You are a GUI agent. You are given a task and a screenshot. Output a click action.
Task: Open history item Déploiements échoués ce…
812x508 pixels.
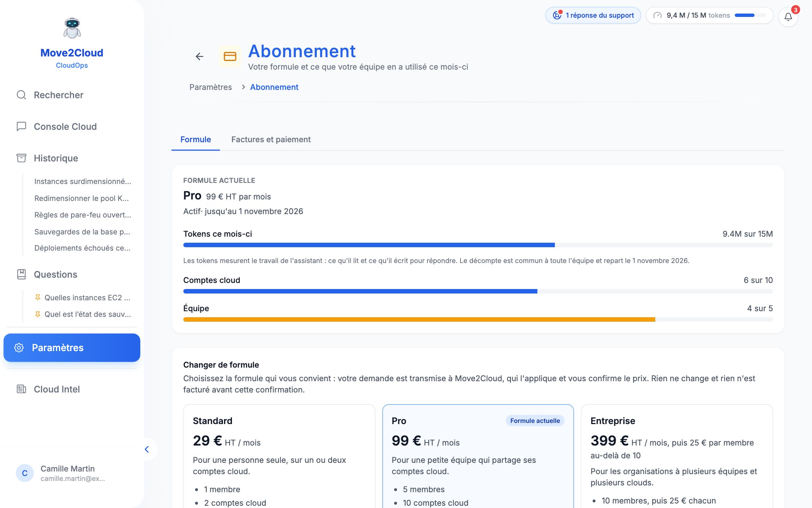pyautogui.click(x=82, y=248)
